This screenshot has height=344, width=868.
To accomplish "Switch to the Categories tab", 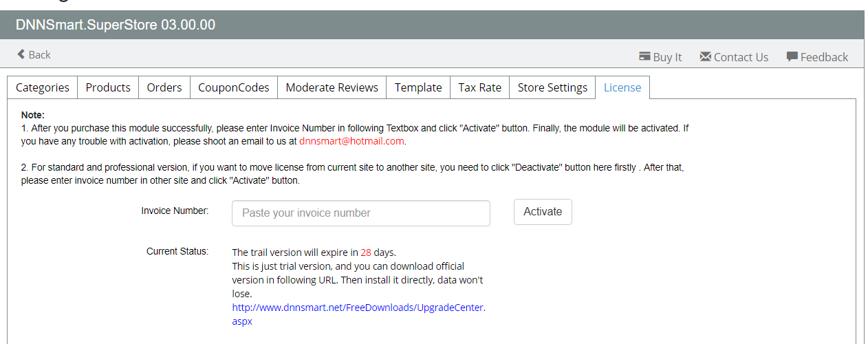I will tap(43, 87).
